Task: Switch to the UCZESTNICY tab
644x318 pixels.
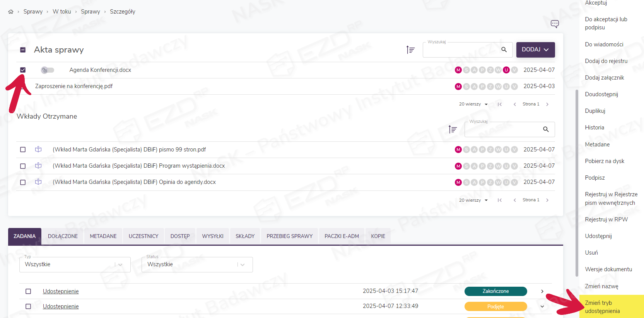Action: [x=143, y=236]
